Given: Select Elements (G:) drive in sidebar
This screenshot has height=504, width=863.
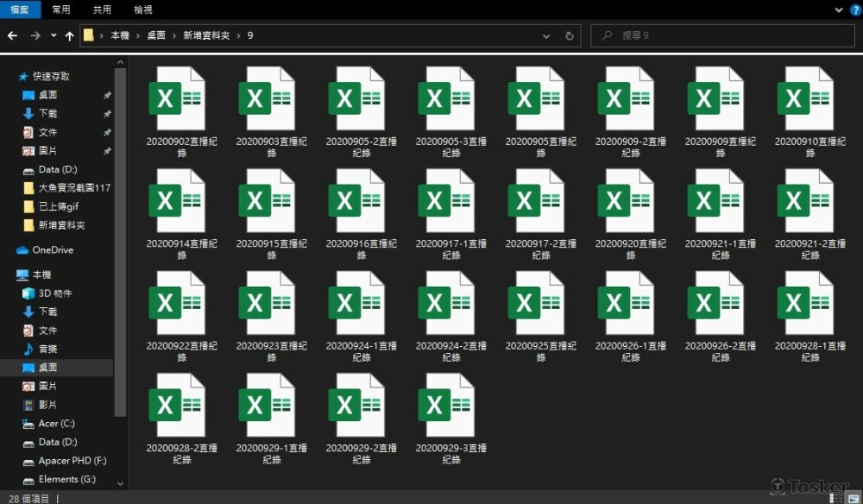Looking at the screenshot, I should point(66,479).
